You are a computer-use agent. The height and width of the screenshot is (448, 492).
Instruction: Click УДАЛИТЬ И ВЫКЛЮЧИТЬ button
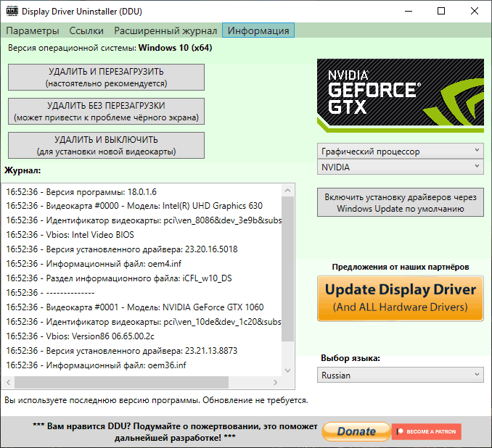pos(106,146)
